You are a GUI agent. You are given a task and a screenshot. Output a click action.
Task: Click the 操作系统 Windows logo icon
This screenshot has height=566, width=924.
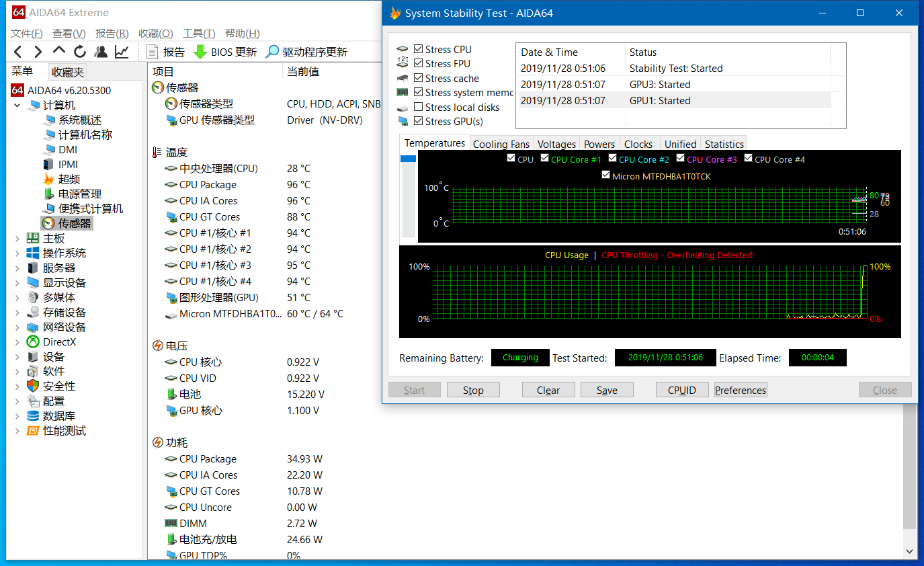33,253
